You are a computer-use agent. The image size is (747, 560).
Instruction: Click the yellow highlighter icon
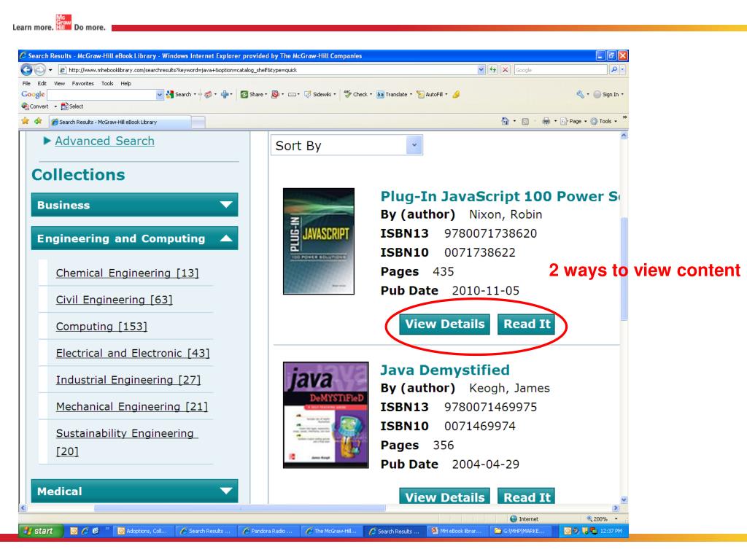coord(456,94)
